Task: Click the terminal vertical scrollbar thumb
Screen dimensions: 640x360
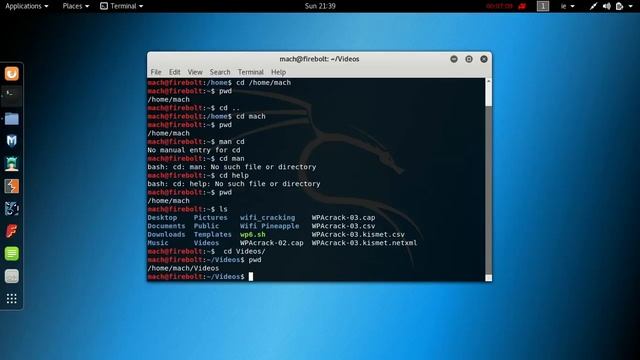Action: (488, 190)
